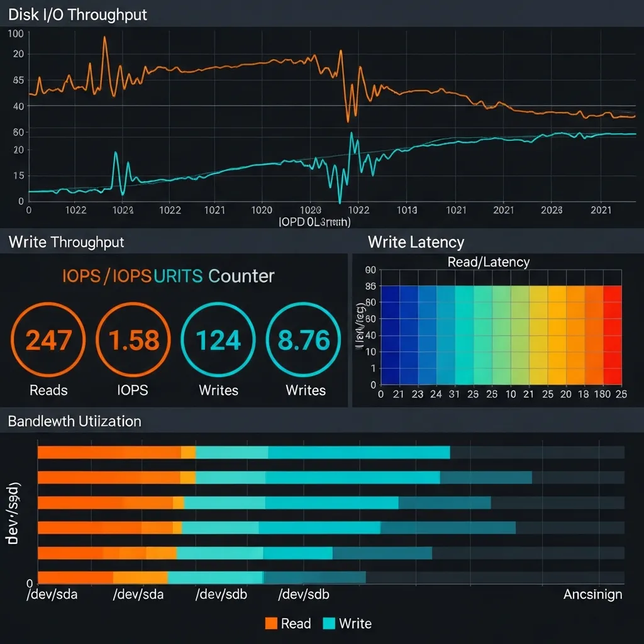Switch to the Write Latency panel
Screen dimensions: 644x644
(x=416, y=242)
